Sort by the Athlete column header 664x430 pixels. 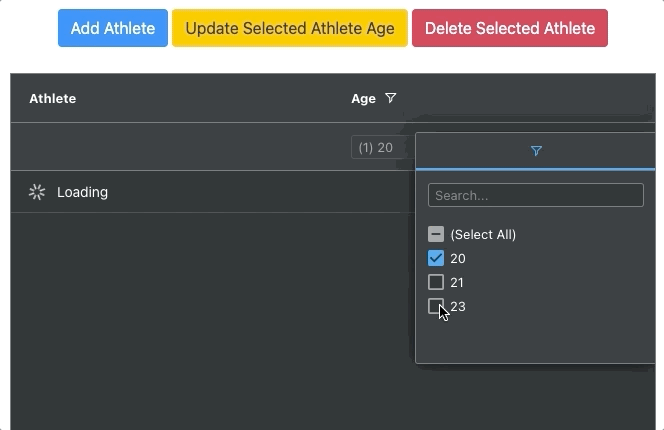pyautogui.click(x=53, y=98)
